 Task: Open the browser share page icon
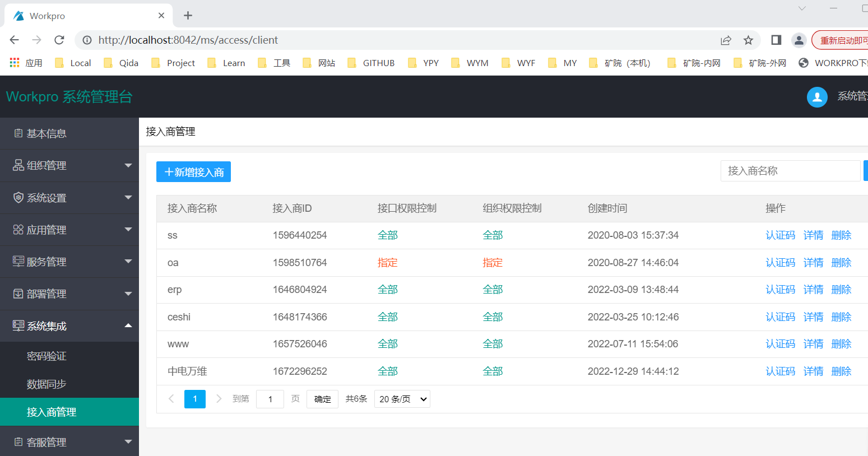pyautogui.click(x=726, y=40)
